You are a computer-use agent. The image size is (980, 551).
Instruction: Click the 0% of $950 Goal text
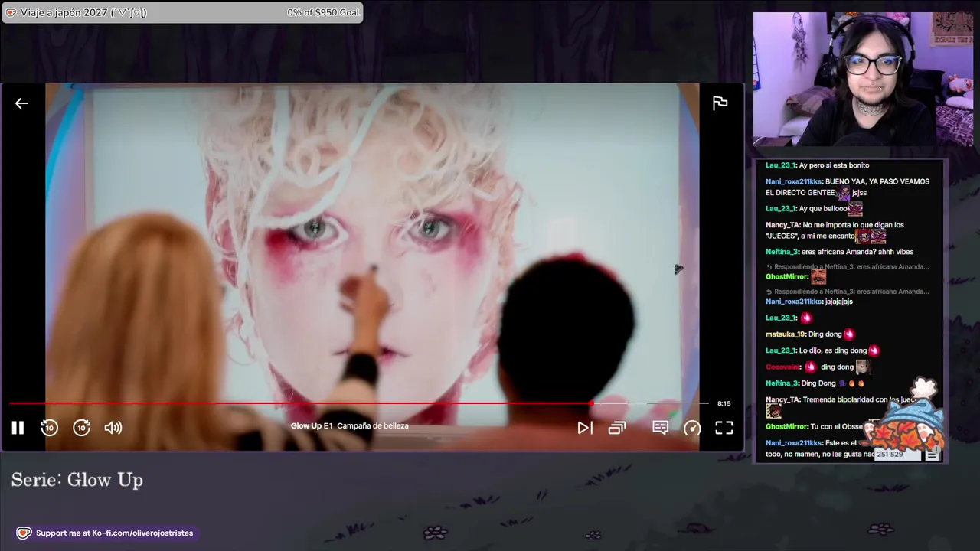[323, 12]
